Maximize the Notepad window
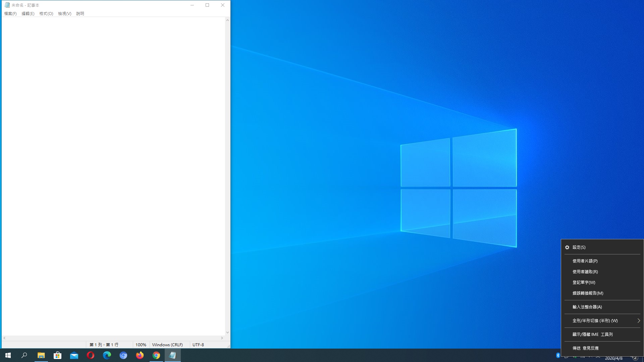 [207, 5]
